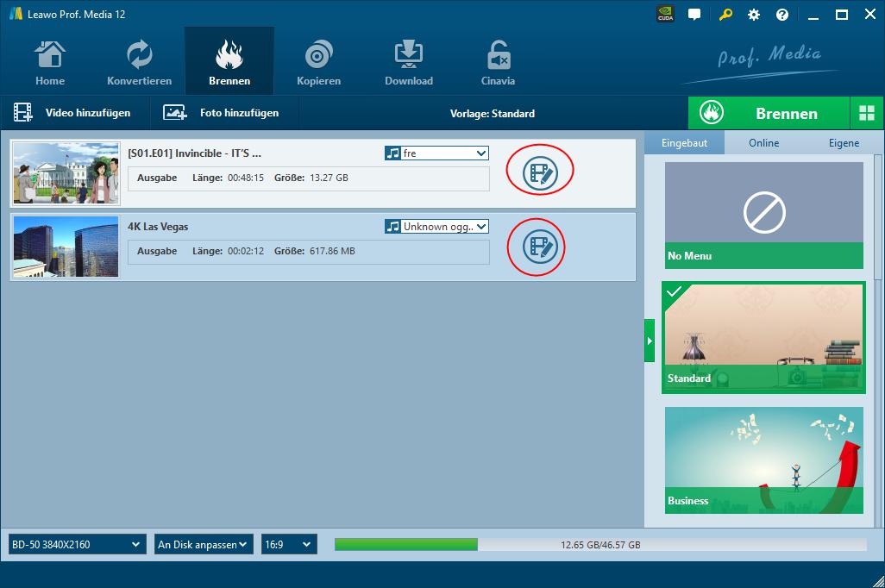
Task: Select the No Menu template
Action: point(764,216)
